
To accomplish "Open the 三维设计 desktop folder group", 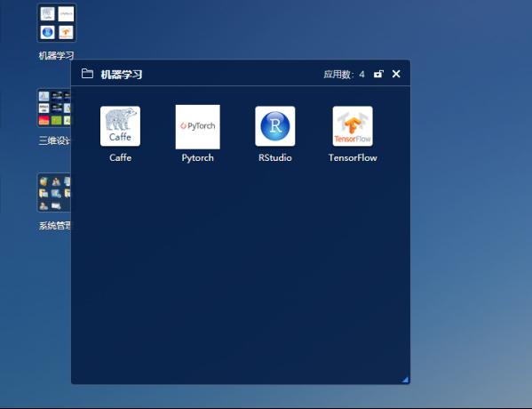I will (x=54, y=108).
